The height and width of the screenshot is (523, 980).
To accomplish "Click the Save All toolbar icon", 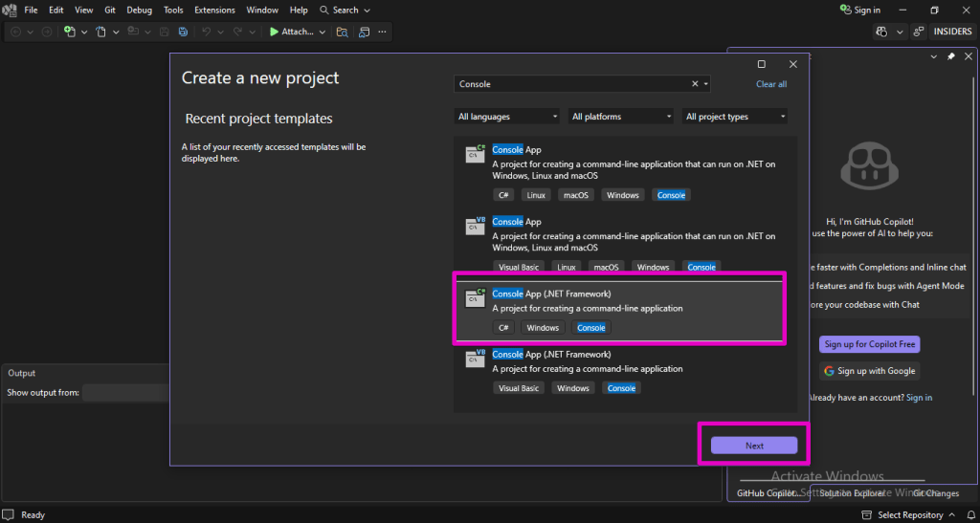I will [x=181, y=32].
